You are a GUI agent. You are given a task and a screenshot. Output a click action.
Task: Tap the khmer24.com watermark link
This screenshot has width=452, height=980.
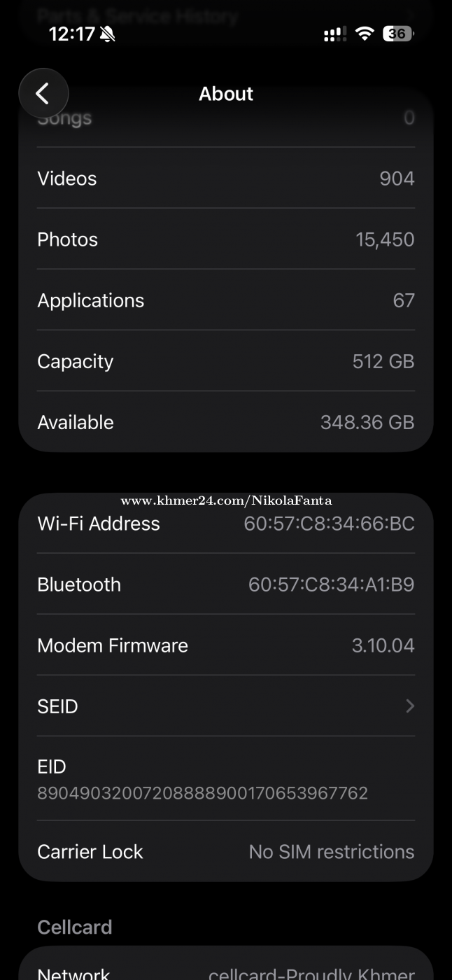pos(226,500)
